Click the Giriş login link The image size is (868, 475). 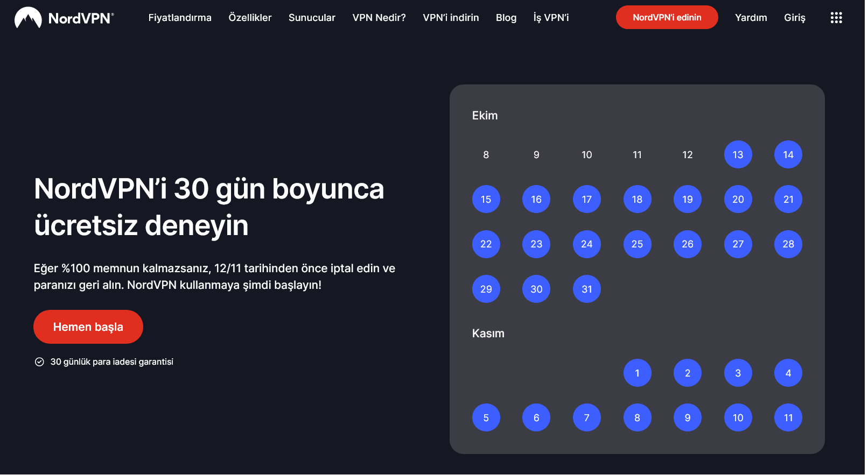(794, 18)
